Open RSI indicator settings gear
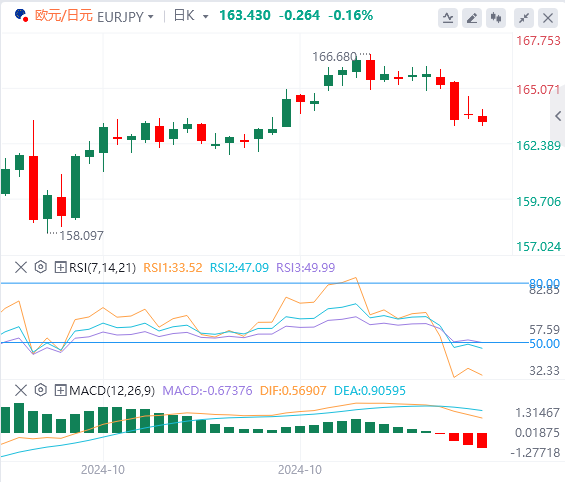This screenshot has height=482, width=565. click(41, 267)
